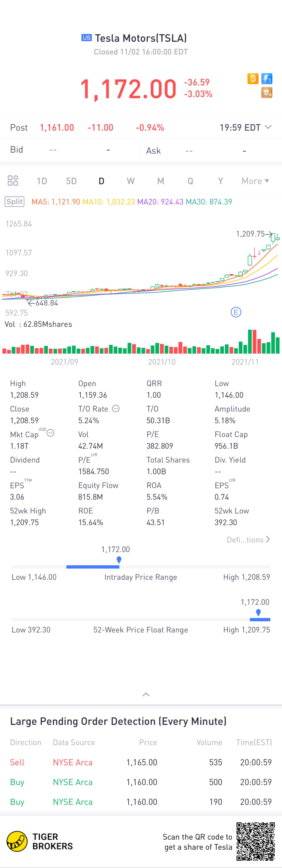Tap the MA10: 1,032.23 indicator label
Image resolution: width=282 pixels, height=868 pixels.
coord(109,202)
